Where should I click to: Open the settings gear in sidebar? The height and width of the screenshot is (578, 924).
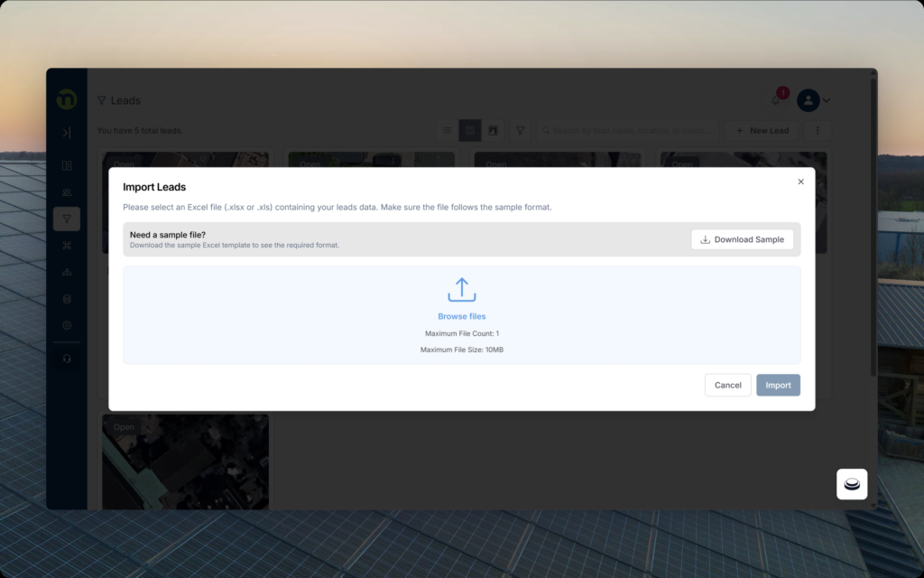click(x=67, y=325)
